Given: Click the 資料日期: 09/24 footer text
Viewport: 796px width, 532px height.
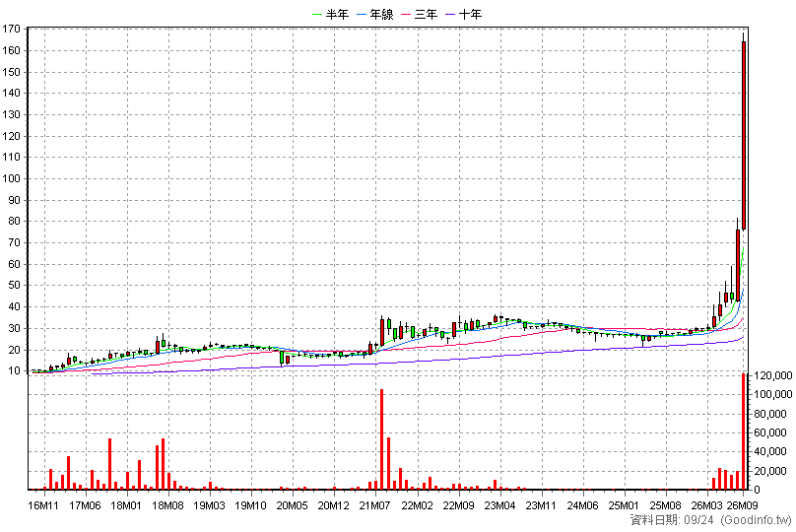Looking at the screenshot, I should [x=672, y=520].
